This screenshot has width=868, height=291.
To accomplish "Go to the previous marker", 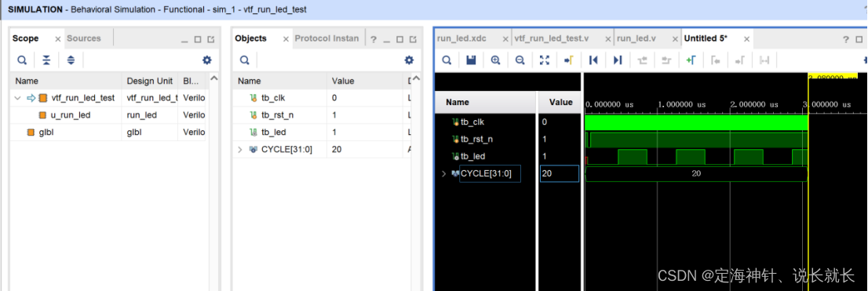I will click(715, 60).
